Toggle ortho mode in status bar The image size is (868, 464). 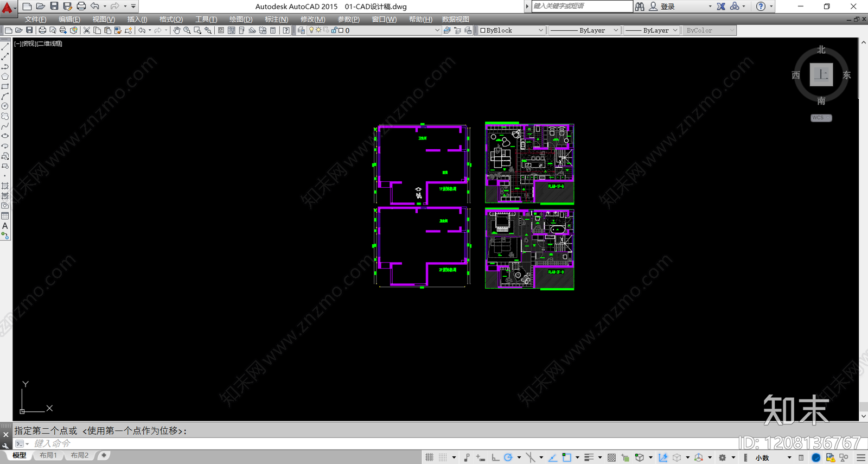pyautogui.click(x=495, y=457)
